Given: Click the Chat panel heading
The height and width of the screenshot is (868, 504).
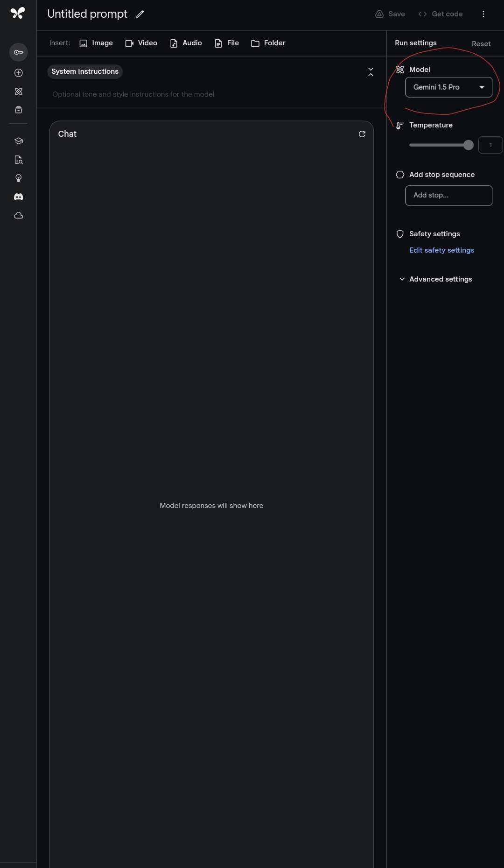Looking at the screenshot, I should pos(67,134).
